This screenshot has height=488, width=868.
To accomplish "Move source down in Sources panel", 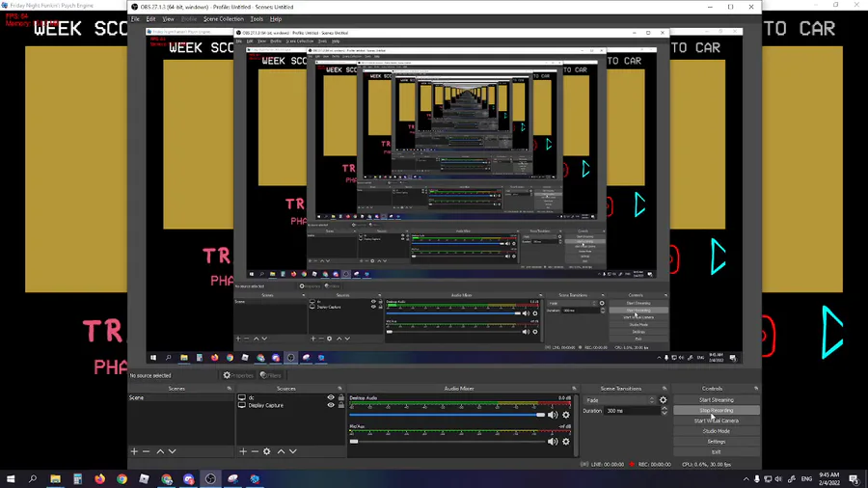I will click(x=293, y=451).
